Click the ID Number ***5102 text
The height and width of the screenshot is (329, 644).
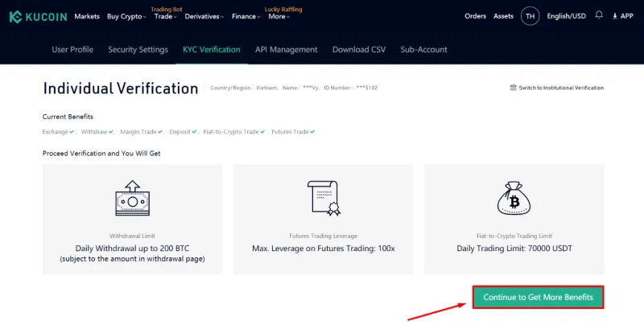click(x=350, y=88)
